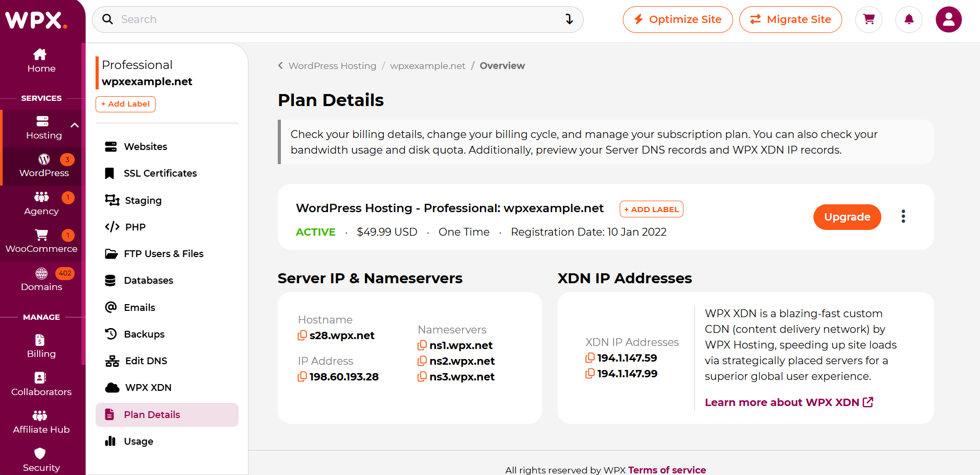
Task: Open the user account avatar
Action: 949,20
